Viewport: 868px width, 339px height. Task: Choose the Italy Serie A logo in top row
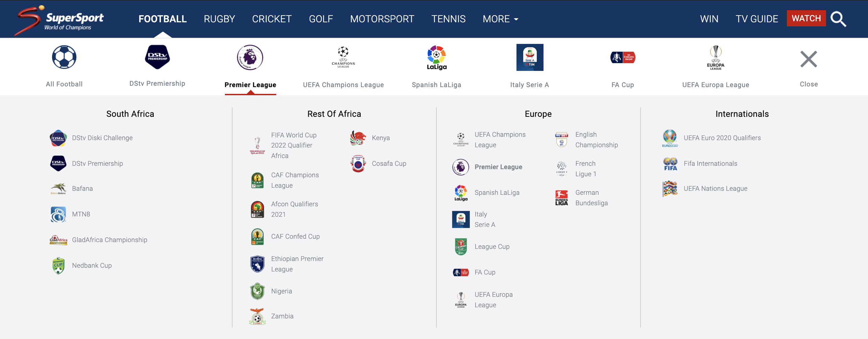[x=530, y=57]
